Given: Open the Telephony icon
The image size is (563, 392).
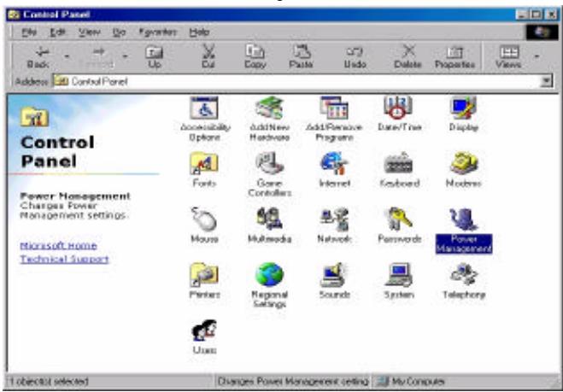Looking at the screenshot, I should click(464, 275).
